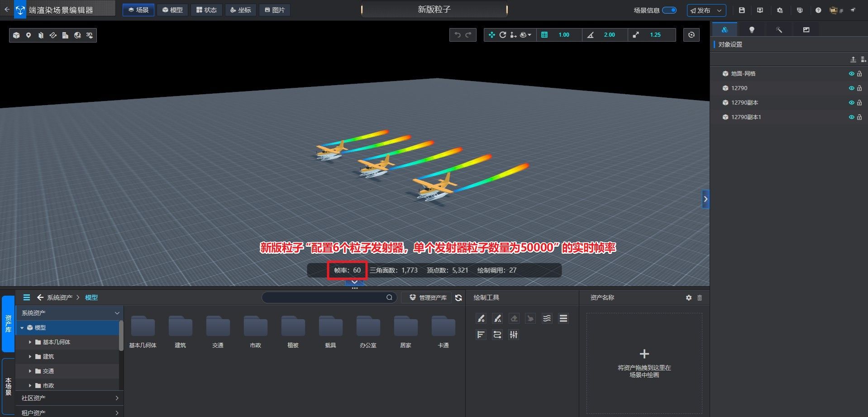Switch to the 场景 tab

[138, 10]
